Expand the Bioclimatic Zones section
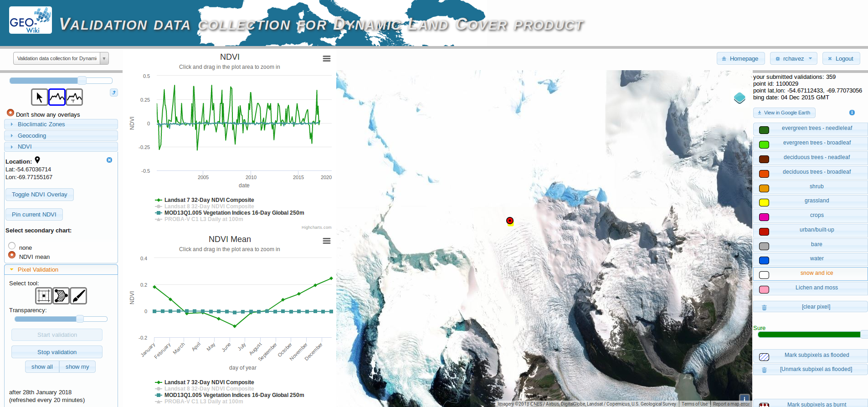Screen dimensions: 868x407 point(41,124)
